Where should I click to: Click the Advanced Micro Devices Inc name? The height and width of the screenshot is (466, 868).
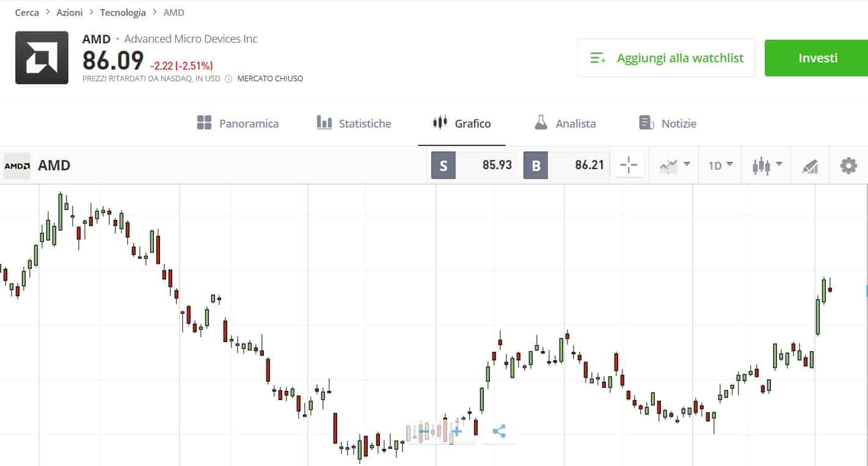(x=191, y=39)
